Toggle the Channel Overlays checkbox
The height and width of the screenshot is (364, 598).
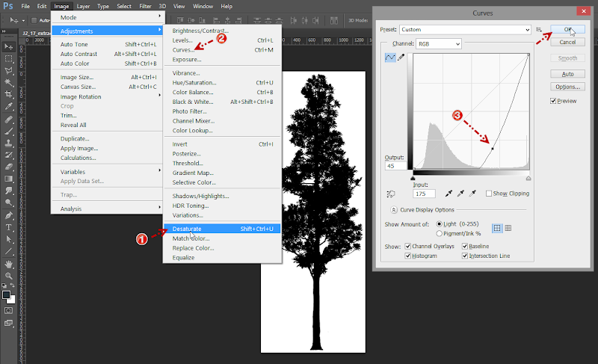pyautogui.click(x=407, y=246)
